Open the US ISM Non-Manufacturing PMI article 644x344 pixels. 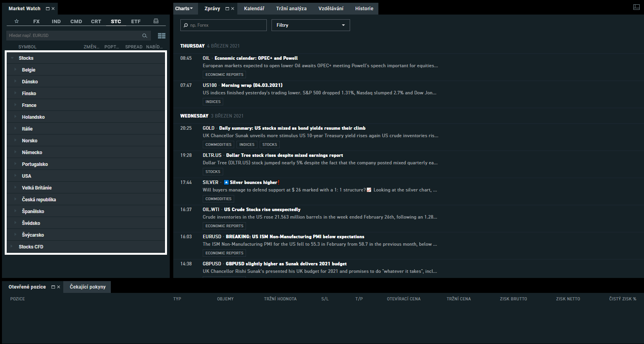click(295, 237)
